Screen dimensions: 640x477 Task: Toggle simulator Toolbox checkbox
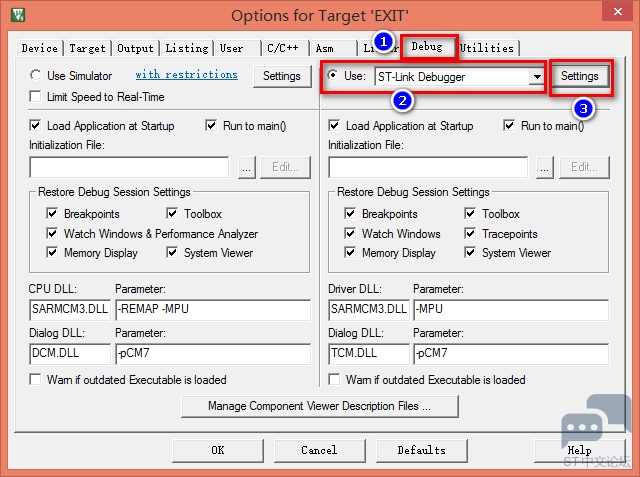click(172, 213)
